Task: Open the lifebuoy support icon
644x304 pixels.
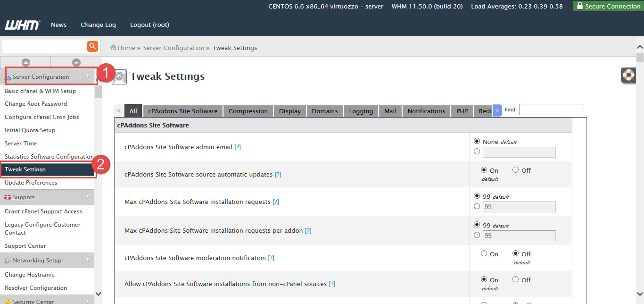Action: pyautogui.click(x=628, y=75)
